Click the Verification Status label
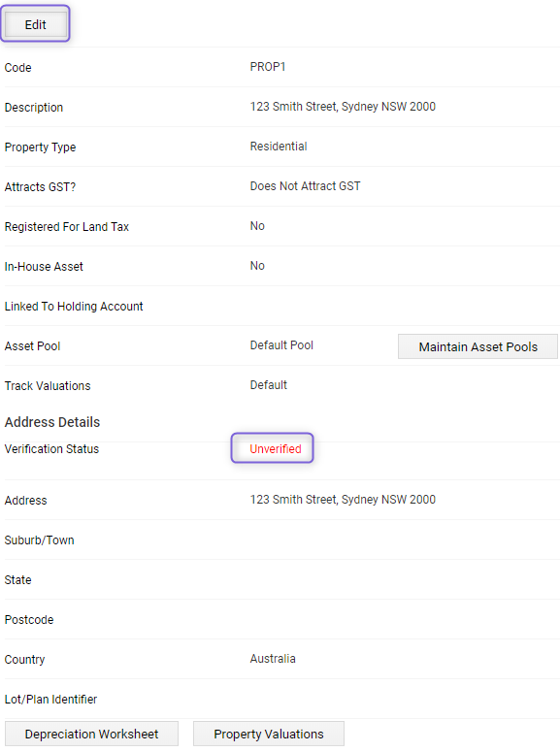 [51, 449]
